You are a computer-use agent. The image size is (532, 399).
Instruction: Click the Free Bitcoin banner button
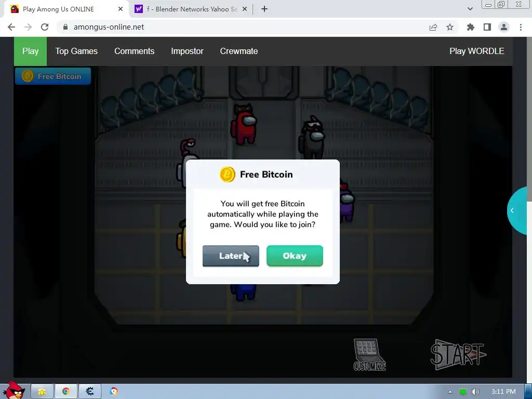(x=53, y=76)
